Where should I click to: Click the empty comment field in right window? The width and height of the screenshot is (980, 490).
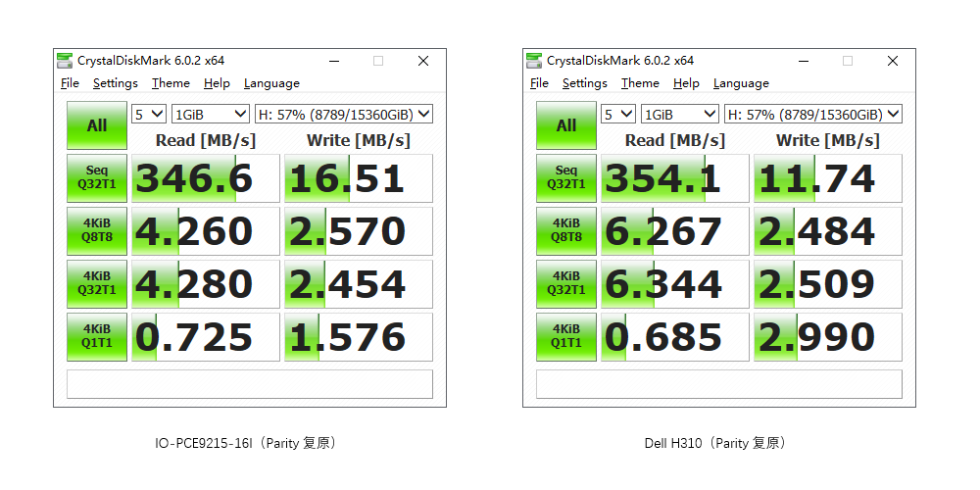point(719,384)
